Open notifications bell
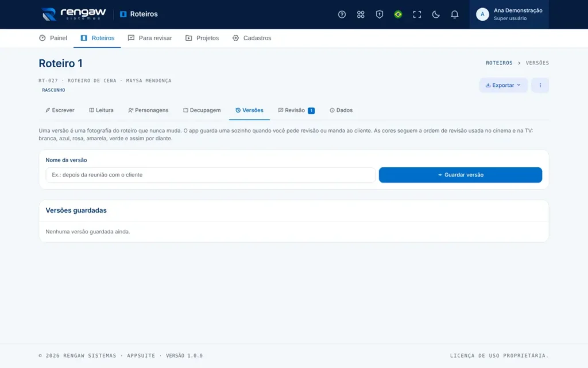Viewport: 588px width, 368px height. 454,14
